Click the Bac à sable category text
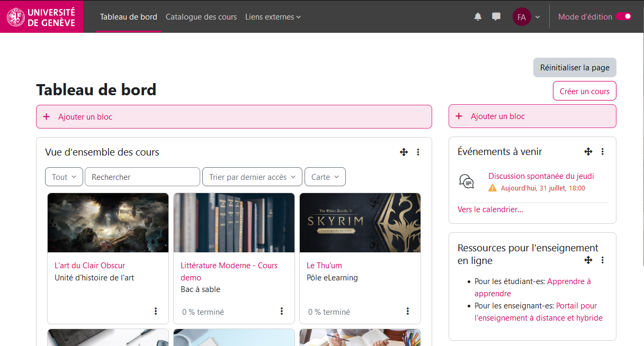The height and width of the screenshot is (346, 644). tap(200, 289)
